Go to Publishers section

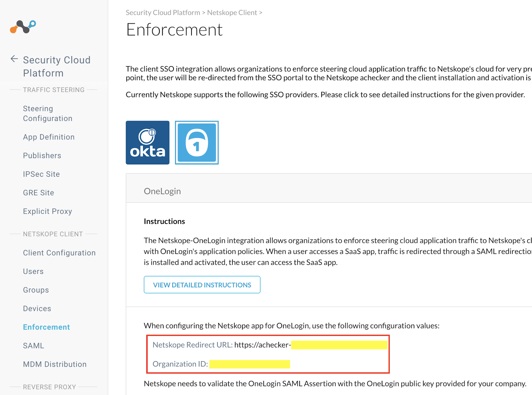click(x=42, y=155)
